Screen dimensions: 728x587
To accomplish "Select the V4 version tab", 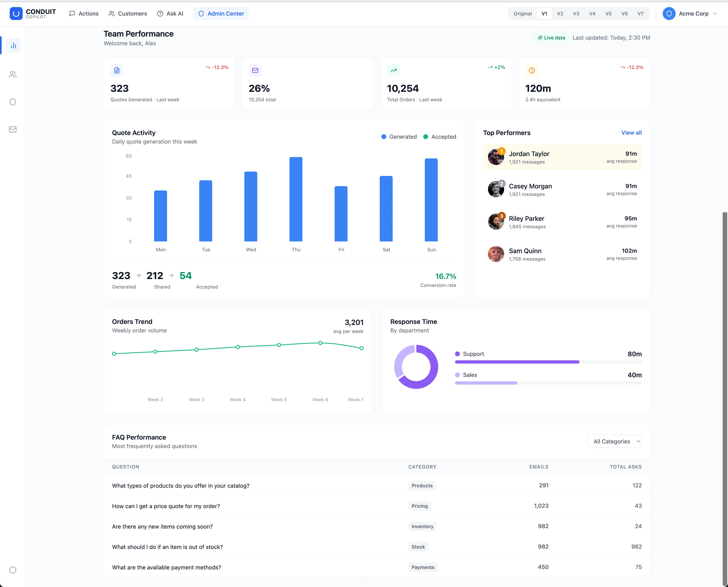I will pyautogui.click(x=592, y=14).
